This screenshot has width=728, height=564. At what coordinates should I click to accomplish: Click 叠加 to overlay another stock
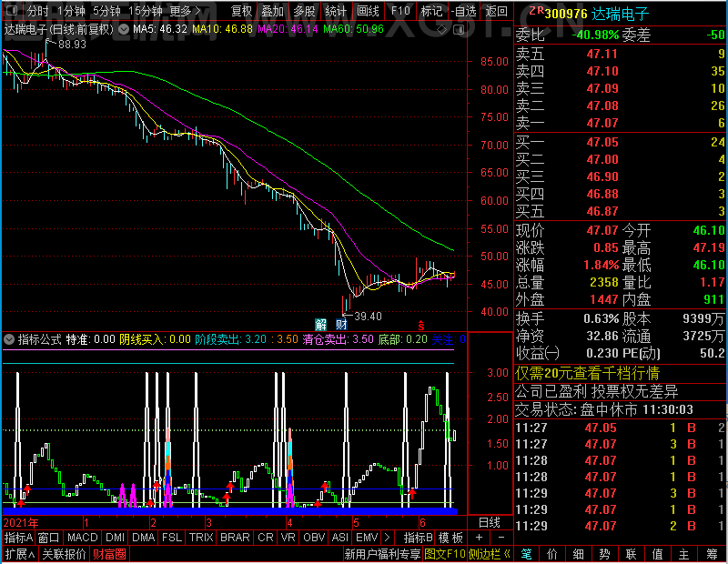pos(272,10)
